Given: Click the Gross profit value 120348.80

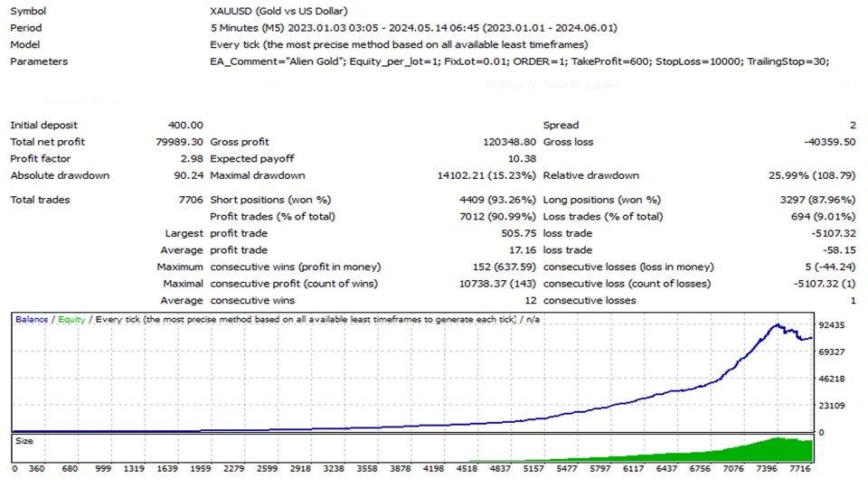Looking at the screenshot, I should pyautogui.click(x=509, y=142).
